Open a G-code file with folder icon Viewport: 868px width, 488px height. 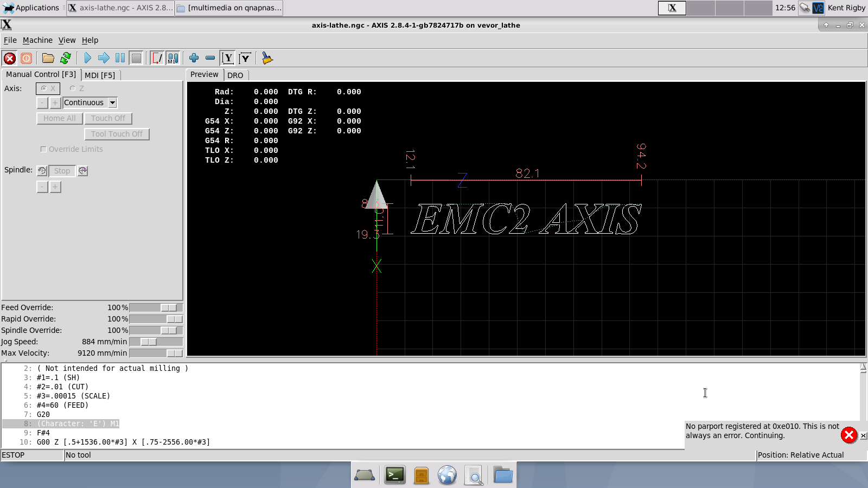pos(48,58)
